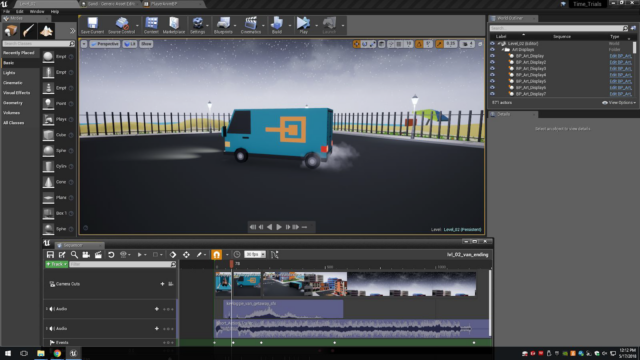Open the Edit BP_Art link for BP_Art_Display
Viewport: 640px width, 360px height.
620,56
